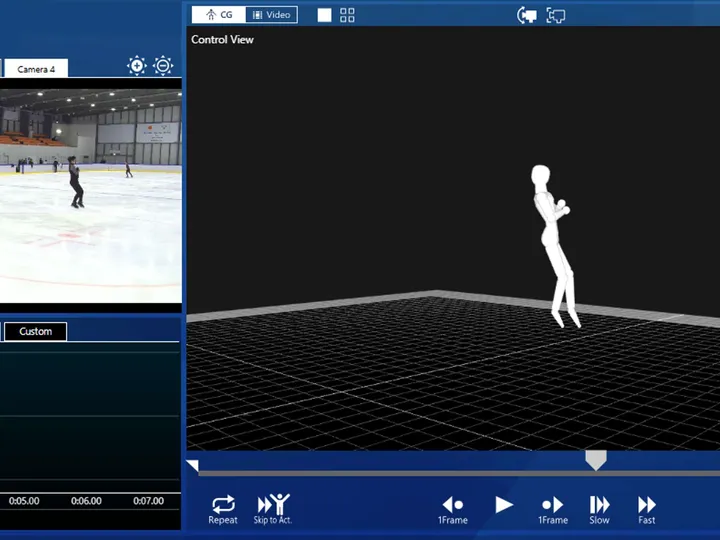Click the playback timeline position handle
Viewport: 720px width, 540px height.
pyautogui.click(x=595, y=460)
